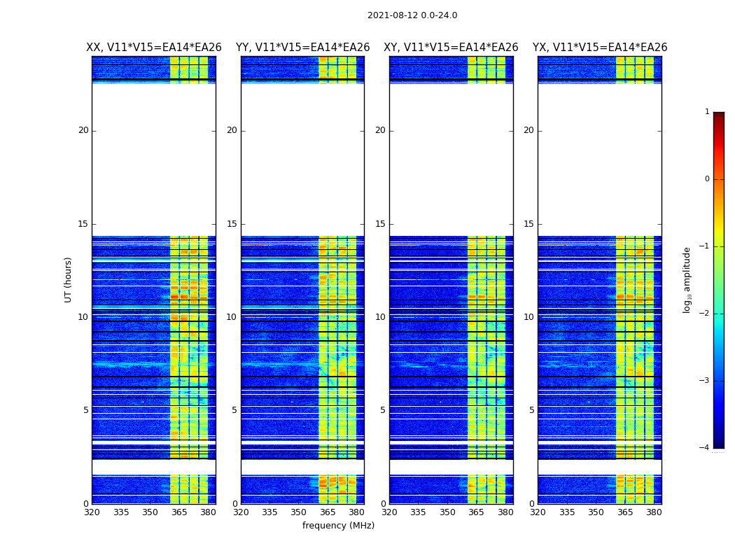Click the YX panel title text
Screen dimensions: 735x560
(599, 48)
